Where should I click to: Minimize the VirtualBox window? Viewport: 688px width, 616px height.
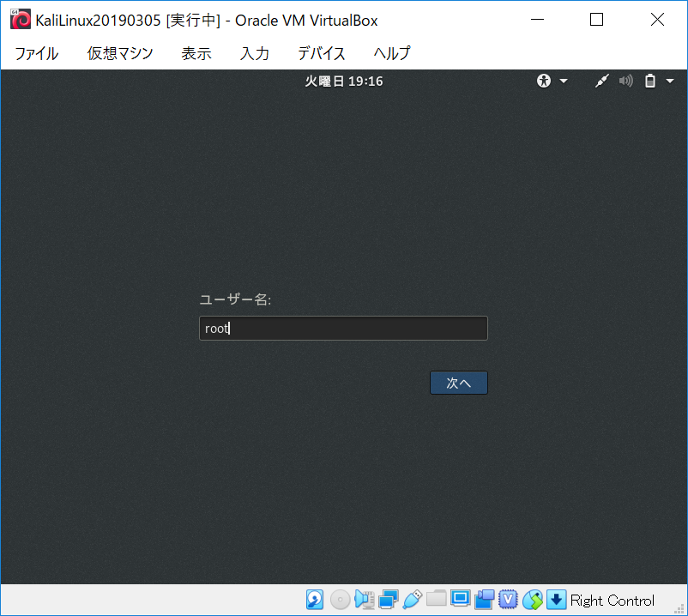(x=537, y=20)
